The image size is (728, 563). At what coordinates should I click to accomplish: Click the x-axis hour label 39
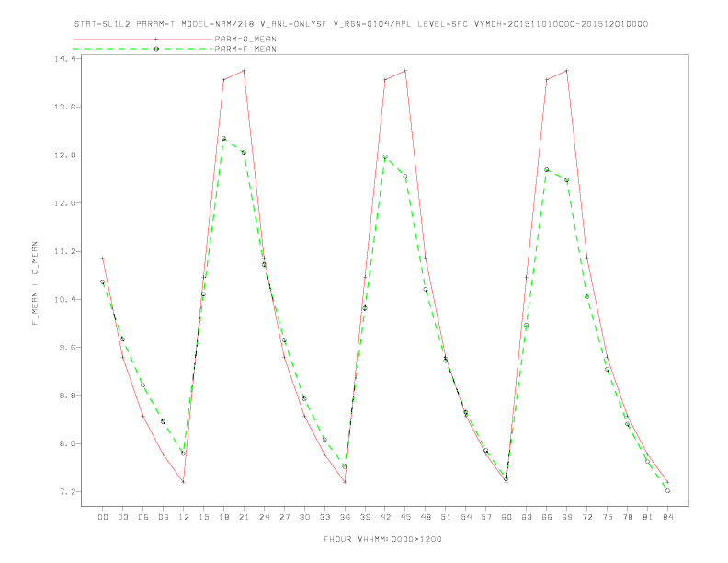tap(365, 517)
